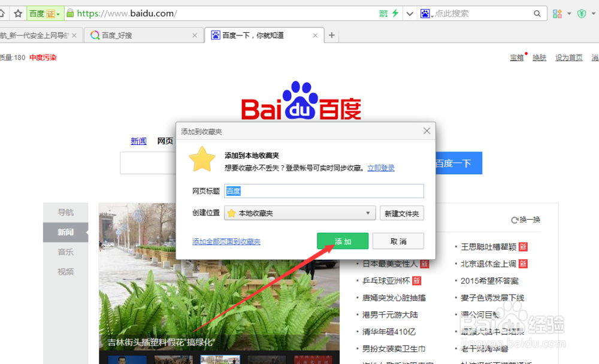Image resolution: width=599 pixels, height=364 pixels.
Task: Open the news item 北京退休金上调
Action: tap(489, 264)
